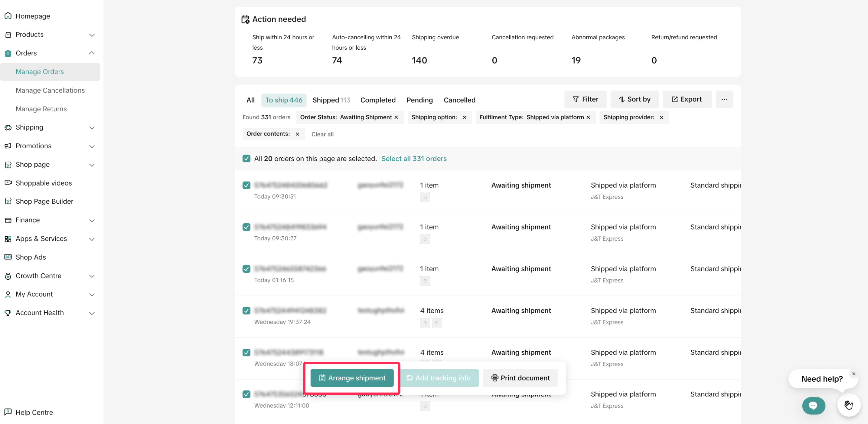Expand the Products sidebar menu
Viewport: 868px width, 424px height.
[x=92, y=35]
